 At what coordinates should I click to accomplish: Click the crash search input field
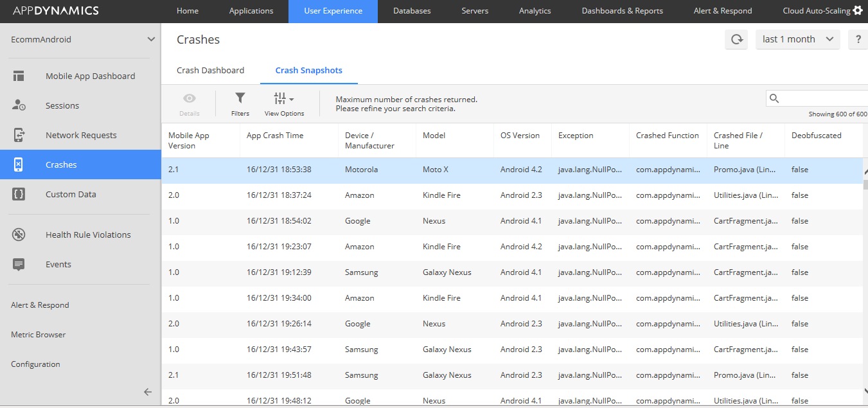(x=822, y=98)
